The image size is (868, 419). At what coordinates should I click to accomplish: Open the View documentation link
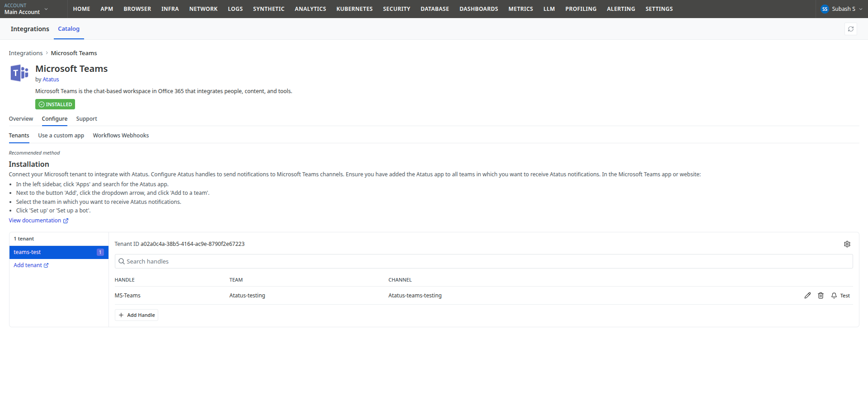coord(38,221)
